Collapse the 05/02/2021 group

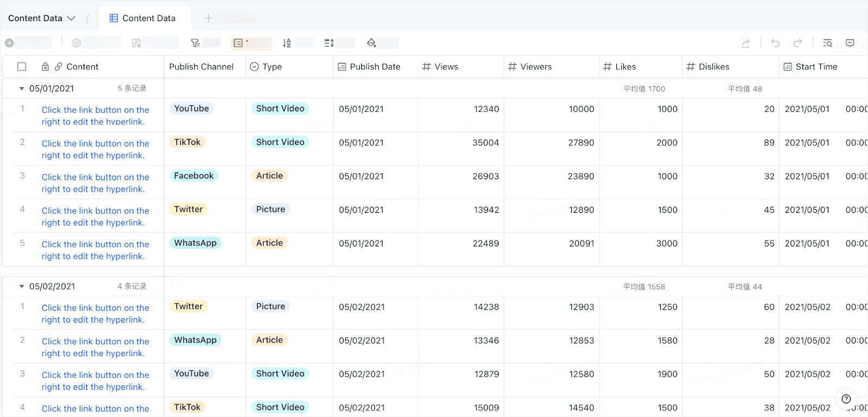22,286
